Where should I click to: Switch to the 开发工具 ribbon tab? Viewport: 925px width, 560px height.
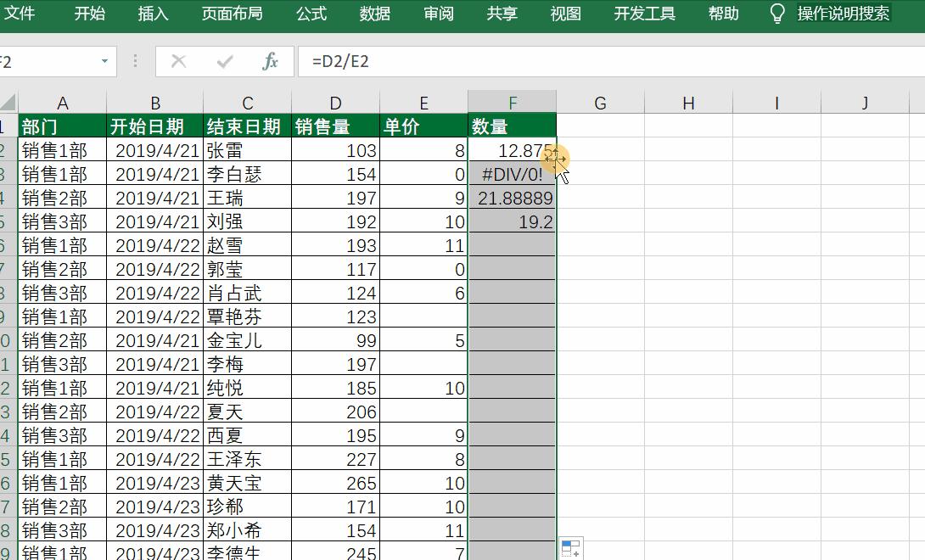click(644, 14)
